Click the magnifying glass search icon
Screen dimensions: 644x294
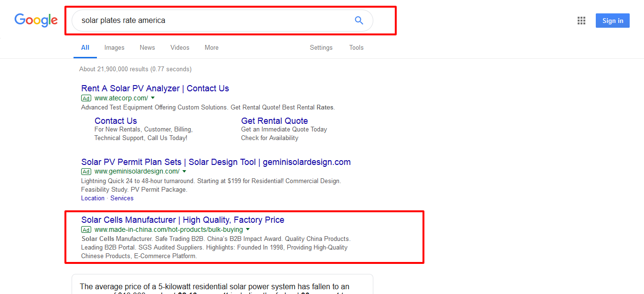click(x=359, y=21)
